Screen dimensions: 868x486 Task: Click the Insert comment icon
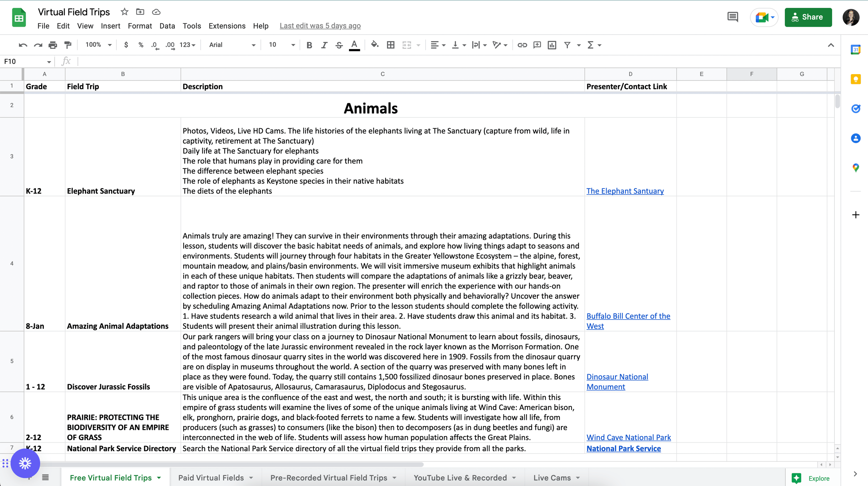(537, 45)
